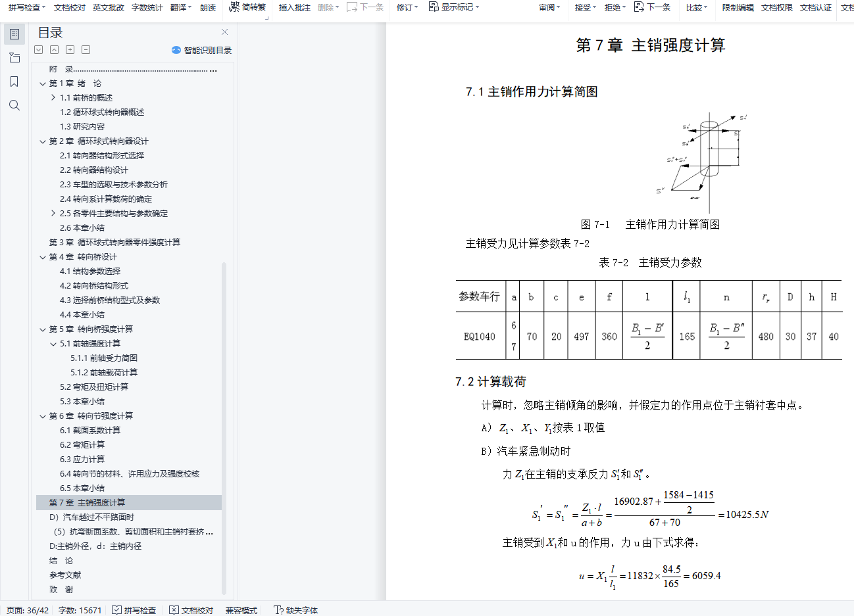The height and width of the screenshot is (616, 854).
Task: Open the bookmarks sidebar icon
Action: tap(14, 82)
